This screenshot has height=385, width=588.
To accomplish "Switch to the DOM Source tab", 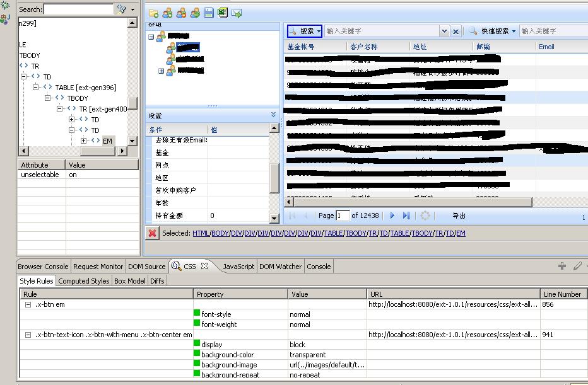I will [146, 267].
